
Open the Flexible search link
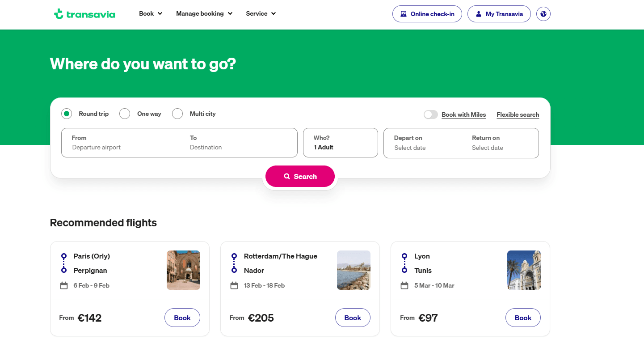(518, 115)
